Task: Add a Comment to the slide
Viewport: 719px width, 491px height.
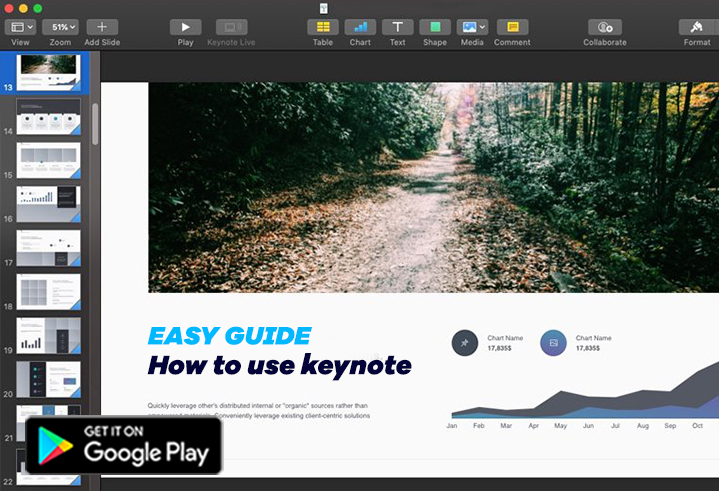Action: point(512,27)
